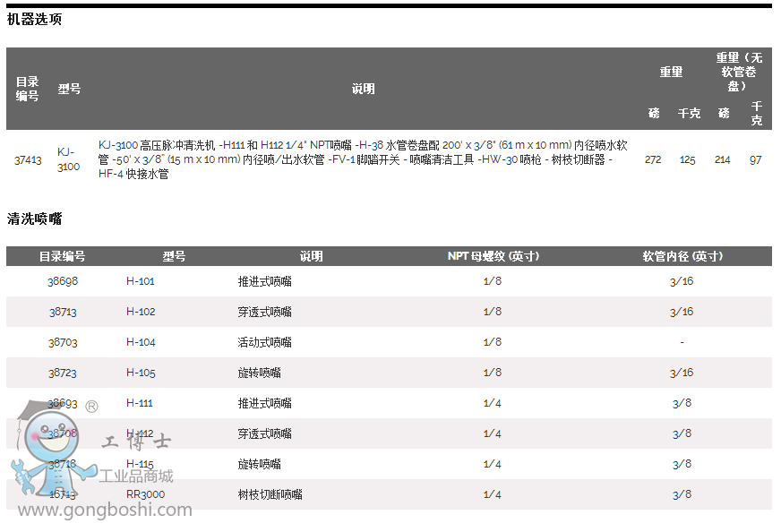Select catalog number 38713
The image size is (781, 532).
tap(63, 312)
